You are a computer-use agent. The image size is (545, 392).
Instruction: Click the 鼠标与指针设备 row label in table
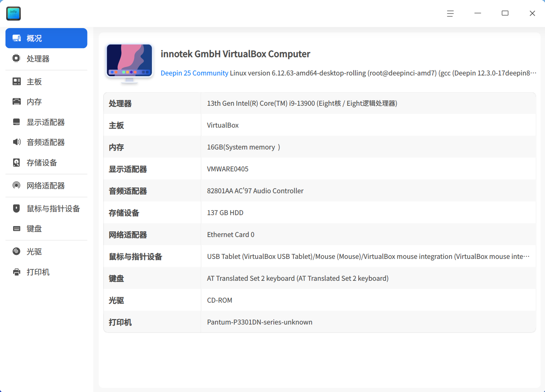tap(136, 257)
